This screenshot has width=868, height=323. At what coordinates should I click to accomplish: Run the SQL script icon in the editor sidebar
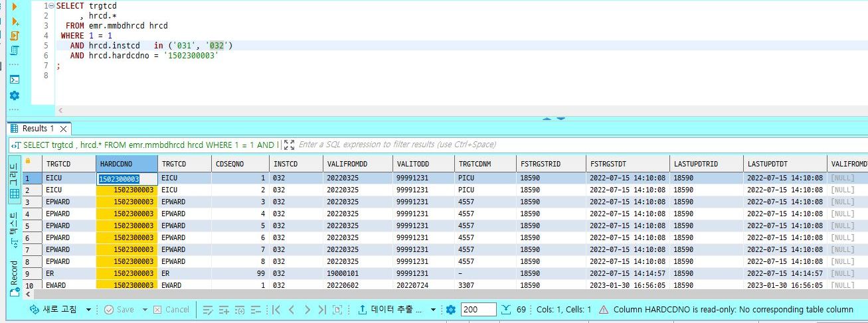click(15, 36)
